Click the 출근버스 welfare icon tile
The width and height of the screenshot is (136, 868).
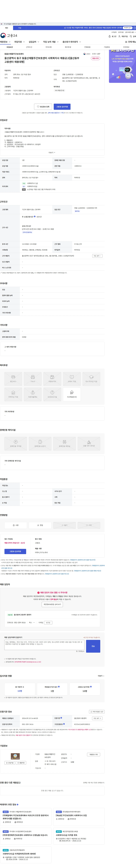click(13, 379)
